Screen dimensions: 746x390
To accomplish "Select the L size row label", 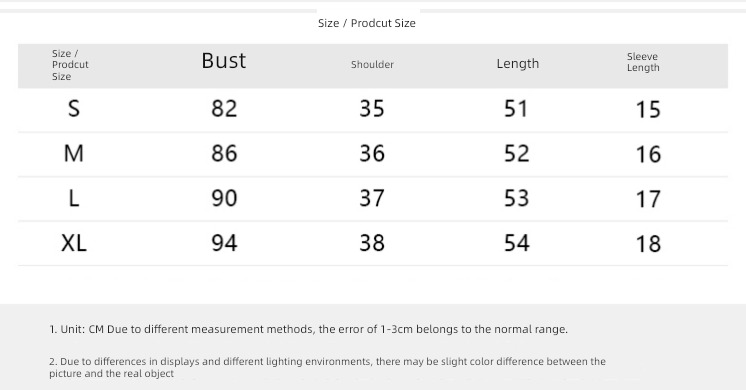I will click(74, 198).
